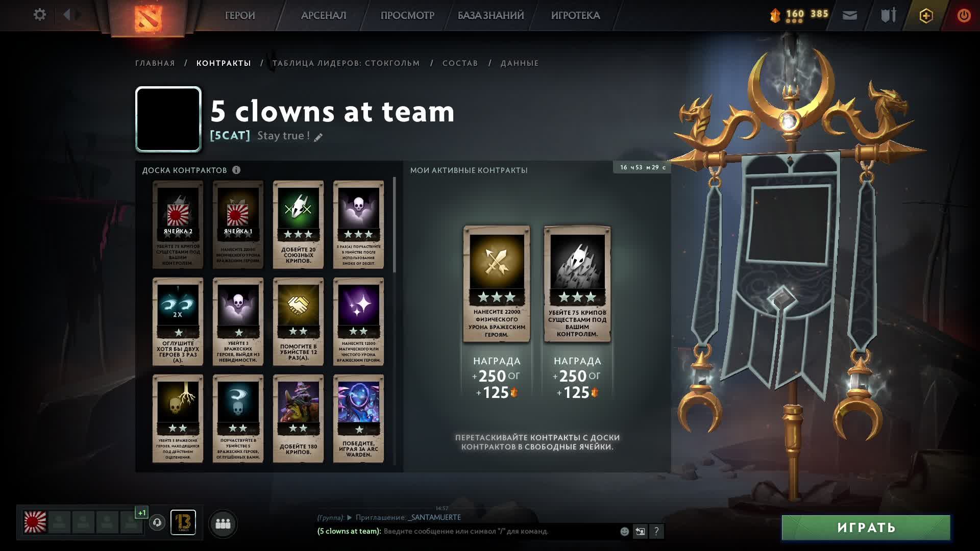This screenshot has width=980, height=551.
Task: Open party members group icon
Action: coord(223,523)
